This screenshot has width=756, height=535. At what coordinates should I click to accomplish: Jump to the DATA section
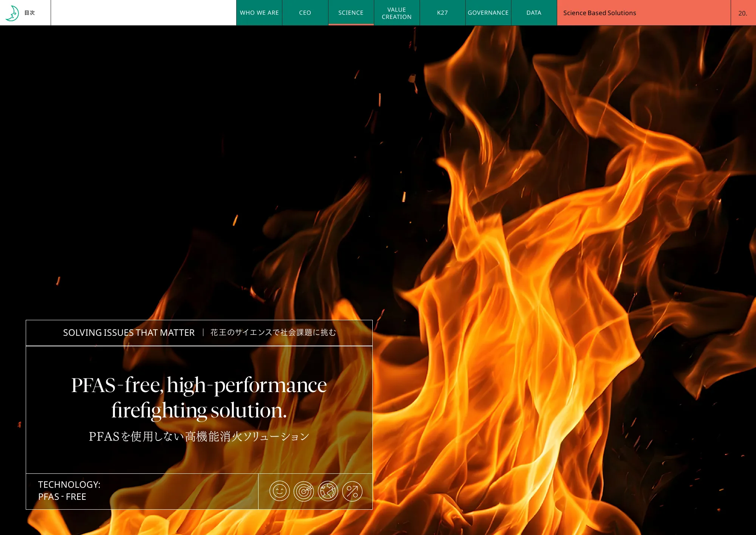[533, 13]
